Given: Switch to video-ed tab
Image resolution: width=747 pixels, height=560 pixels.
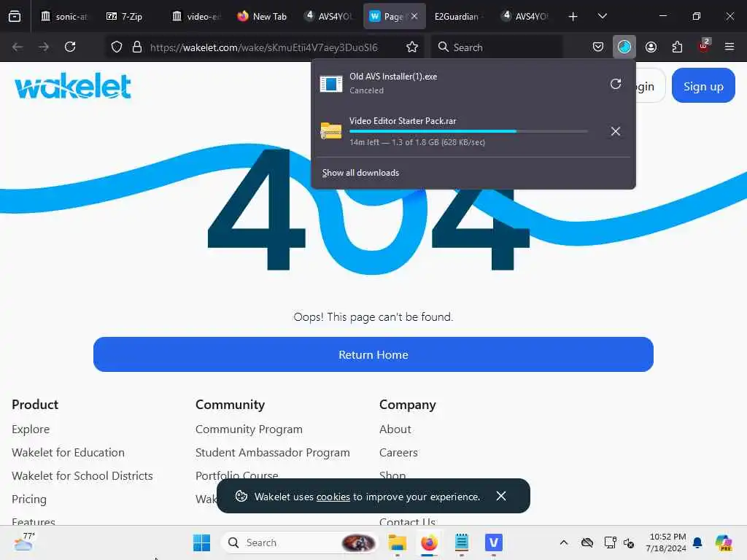Looking at the screenshot, I should [196, 16].
